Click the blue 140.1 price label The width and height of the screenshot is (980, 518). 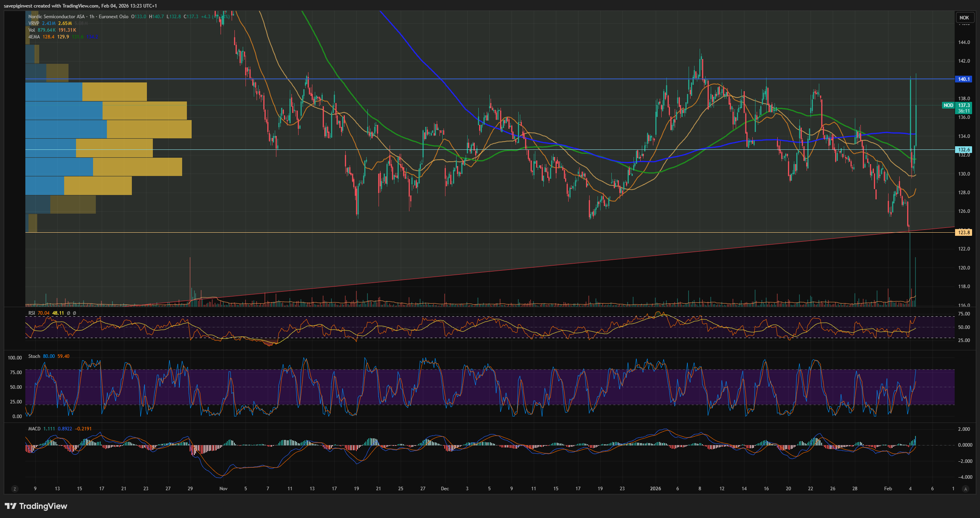(963, 79)
